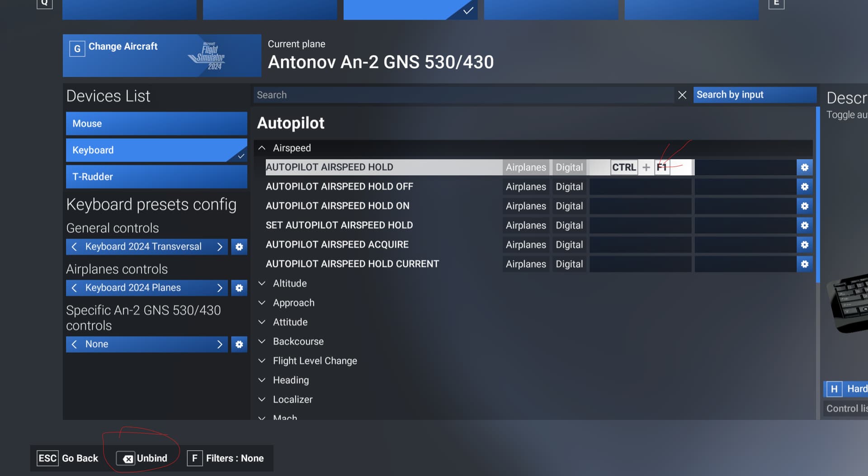Expand the Heading section
Screen dimensions: 868x476
262,380
